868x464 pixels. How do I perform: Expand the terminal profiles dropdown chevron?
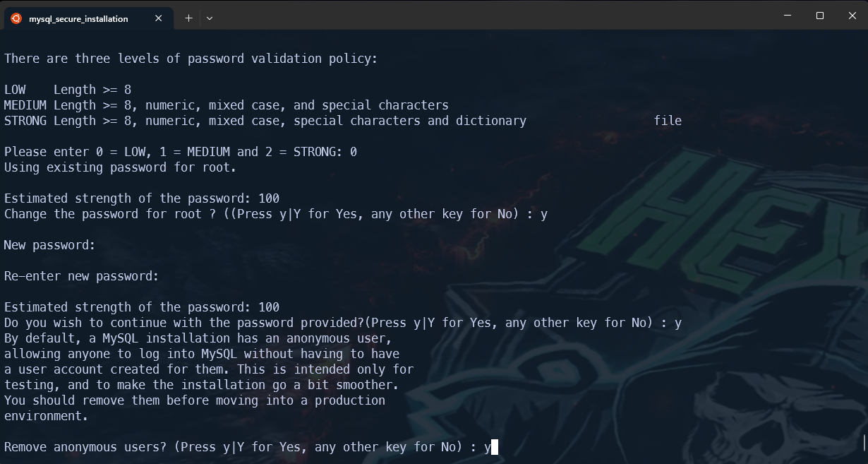[210, 18]
